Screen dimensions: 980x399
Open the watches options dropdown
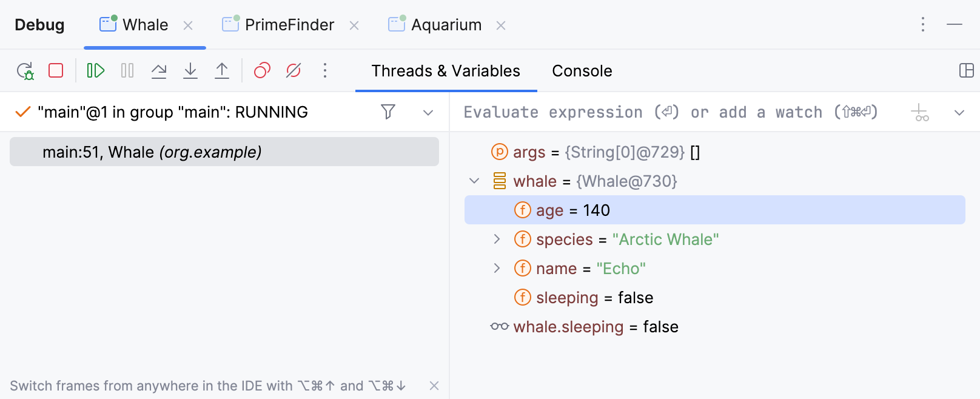[x=959, y=112]
